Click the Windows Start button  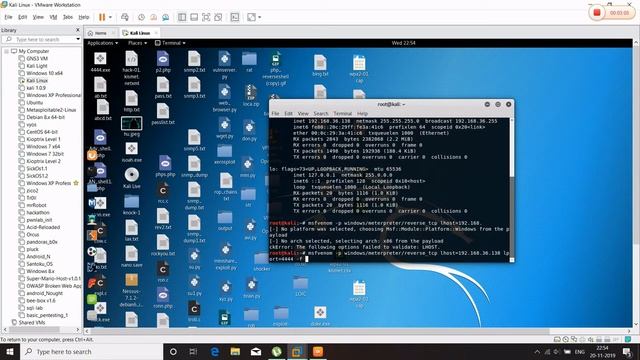click(x=10, y=351)
